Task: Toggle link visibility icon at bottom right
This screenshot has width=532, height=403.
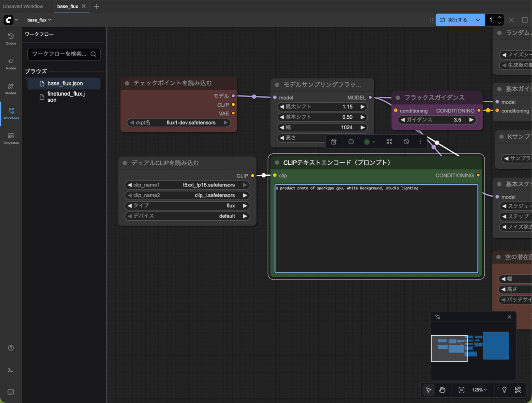Action: (x=517, y=390)
